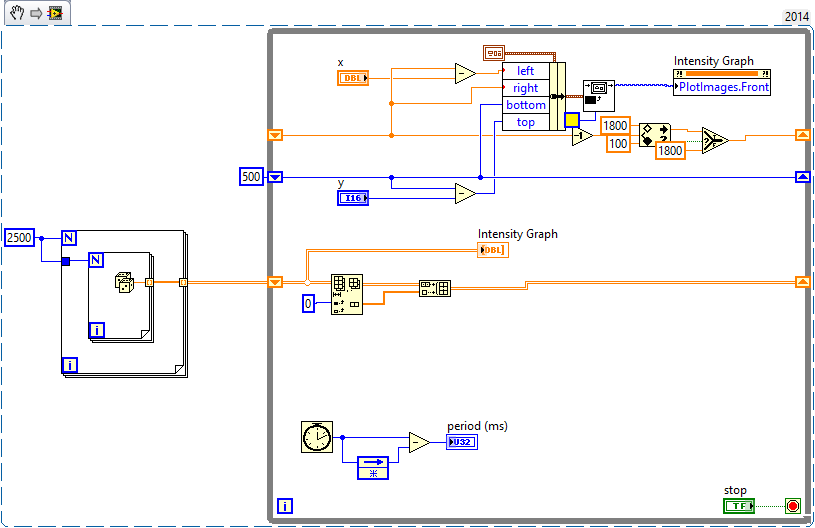The height and width of the screenshot is (528, 815).
Task: Select the hand scroll tool icon
Action: pos(17,12)
